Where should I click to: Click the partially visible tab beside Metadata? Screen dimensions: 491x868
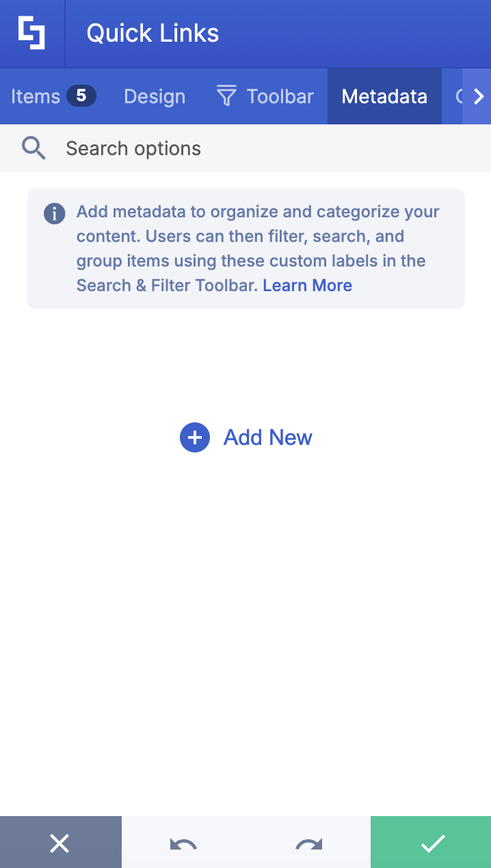461,96
